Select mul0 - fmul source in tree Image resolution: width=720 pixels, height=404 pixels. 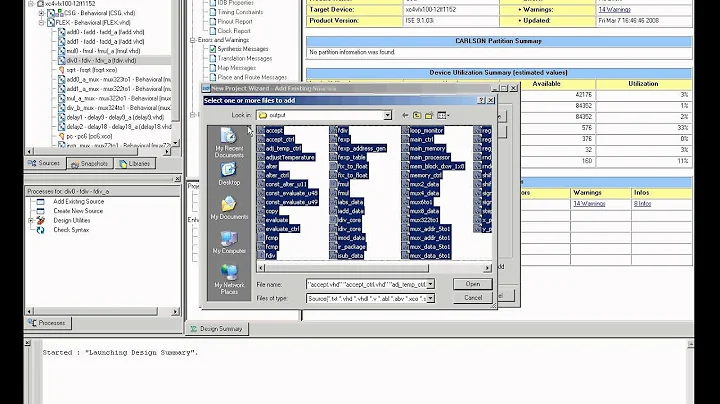[x=103, y=51]
